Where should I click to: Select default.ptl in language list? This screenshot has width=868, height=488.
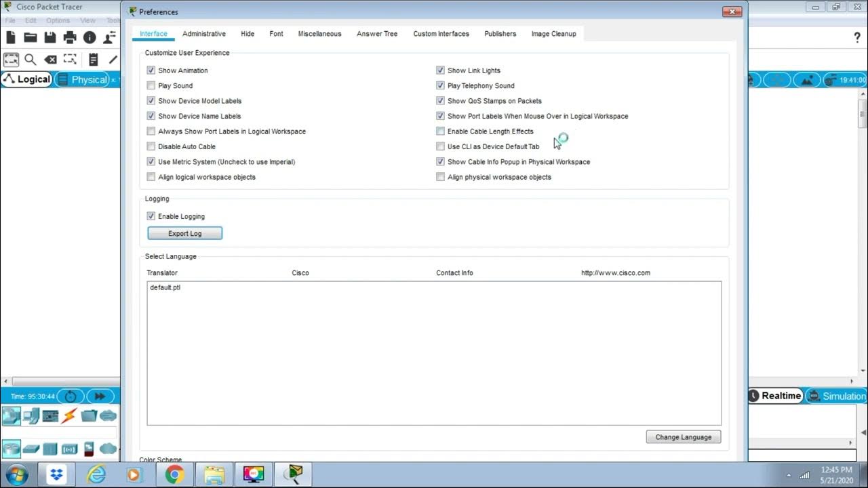(x=165, y=287)
